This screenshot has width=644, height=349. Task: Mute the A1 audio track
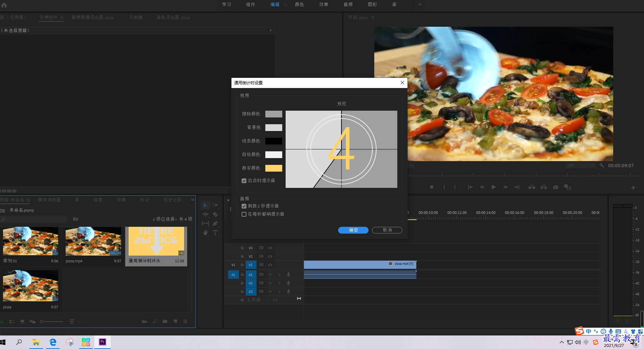(x=270, y=275)
